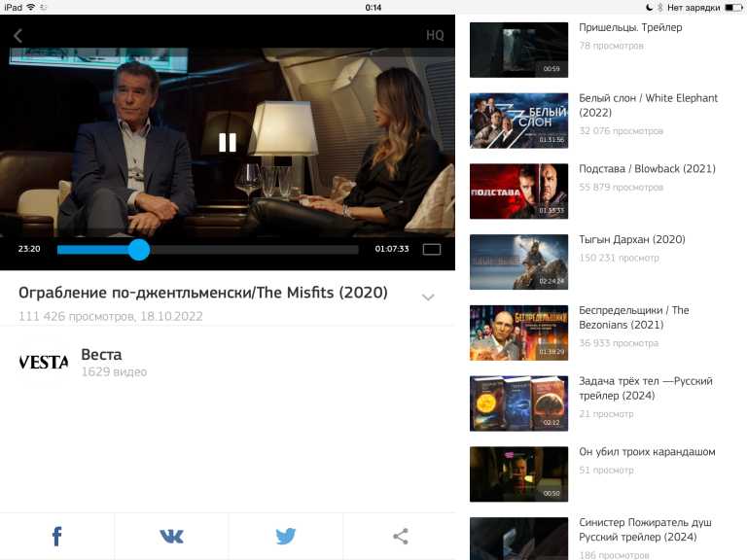The height and width of the screenshot is (560, 747).
Task: Click the video title The Misfits (2020)
Action: click(x=203, y=293)
